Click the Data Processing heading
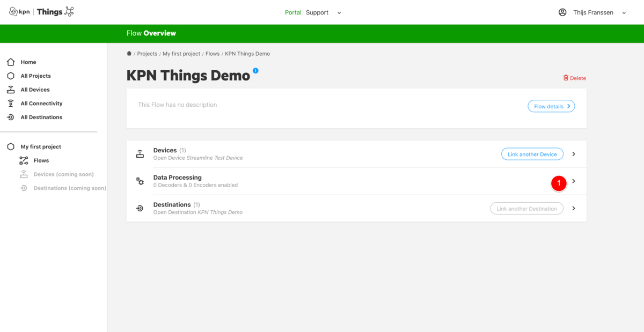644x332 pixels. pos(178,178)
